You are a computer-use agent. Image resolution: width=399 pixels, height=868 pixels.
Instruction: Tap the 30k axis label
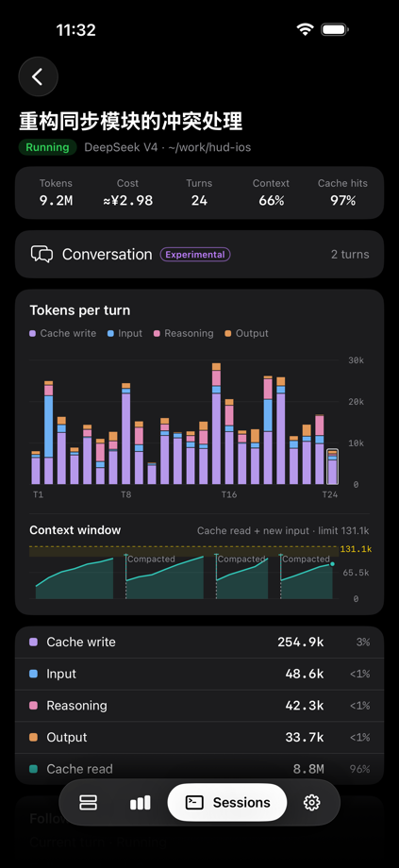click(356, 360)
